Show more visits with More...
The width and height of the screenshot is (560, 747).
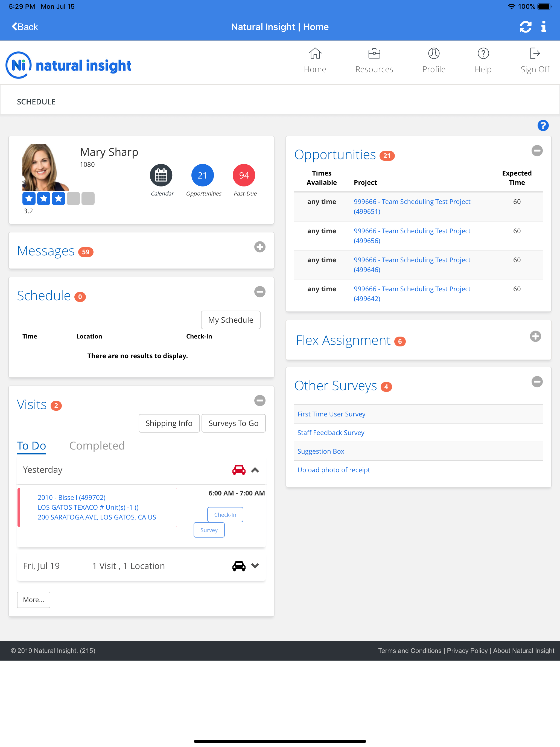[x=33, y=600]
